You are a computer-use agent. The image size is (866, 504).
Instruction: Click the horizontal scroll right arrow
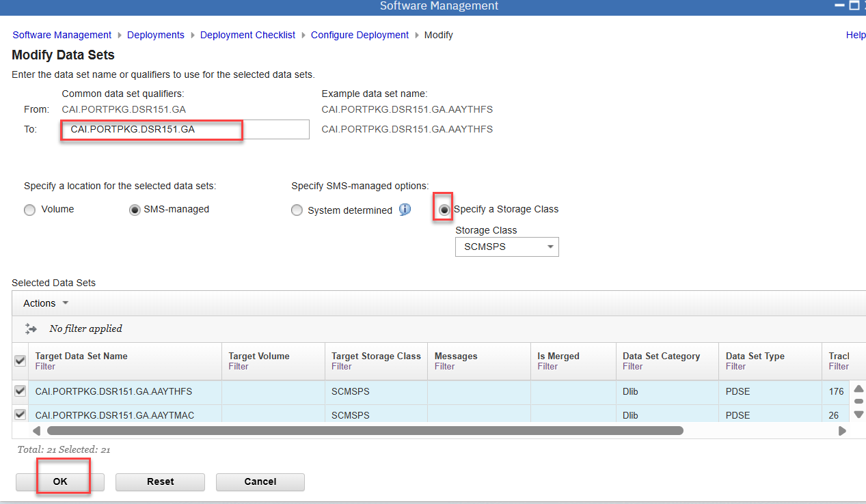pyautogui.click(x=842, y=431)
